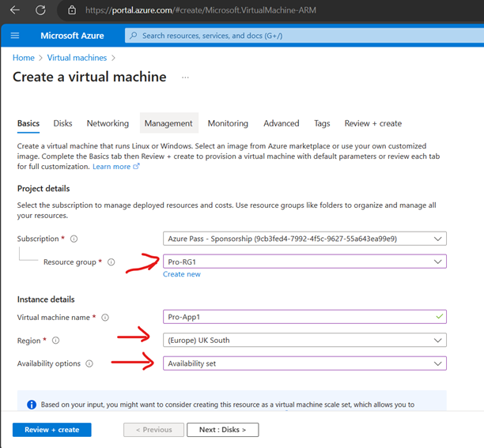Focus the Virtual machine name field
Viewport: 484px width, 448px height.
coord(304,317)
